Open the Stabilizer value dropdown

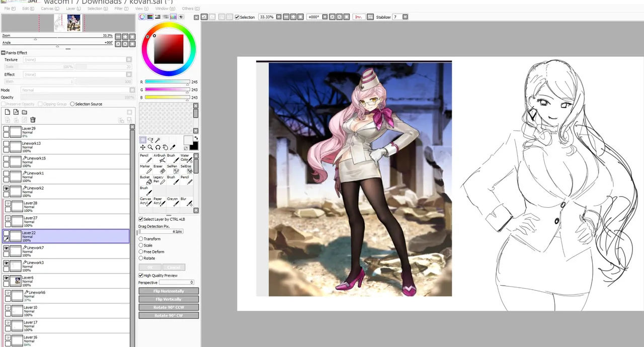[x=405, y=17]
